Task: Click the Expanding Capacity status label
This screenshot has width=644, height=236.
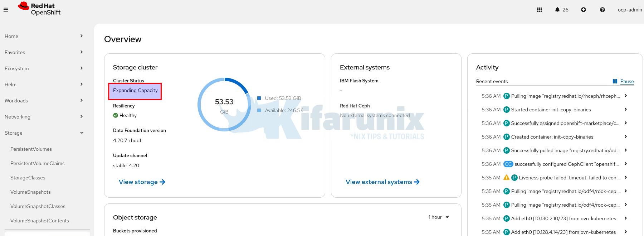Action: pyautogui.click(x=135, y=90)
